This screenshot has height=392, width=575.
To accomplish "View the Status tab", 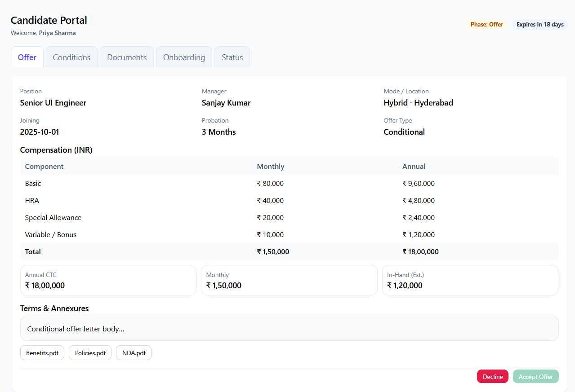I will (232, 57).
